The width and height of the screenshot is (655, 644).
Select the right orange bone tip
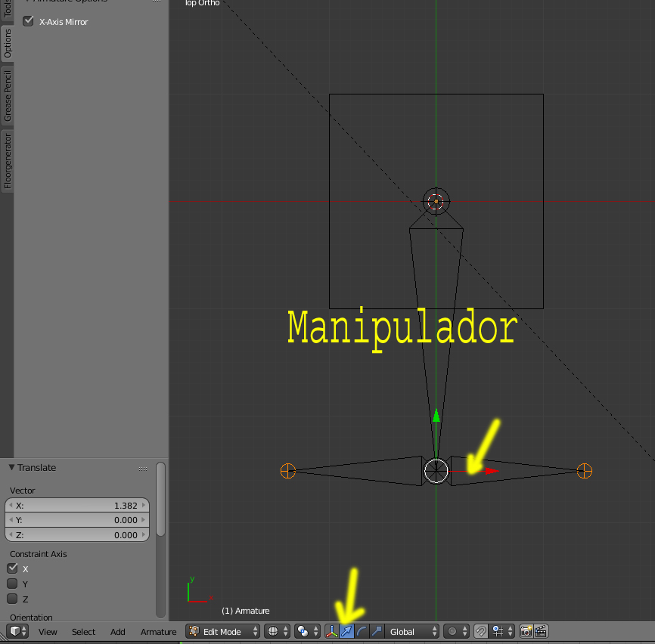(585, 471)
